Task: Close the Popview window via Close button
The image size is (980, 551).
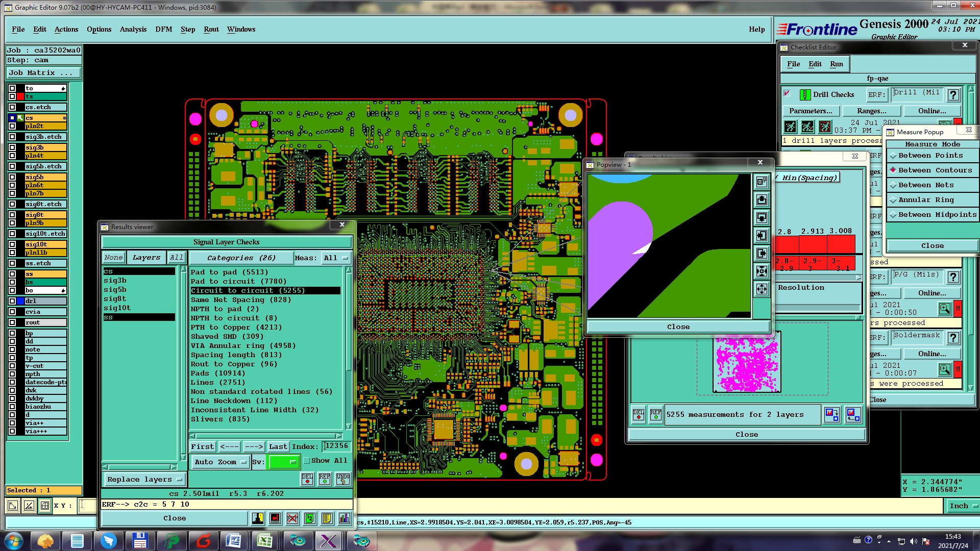Action: click(x=678, y=327)
